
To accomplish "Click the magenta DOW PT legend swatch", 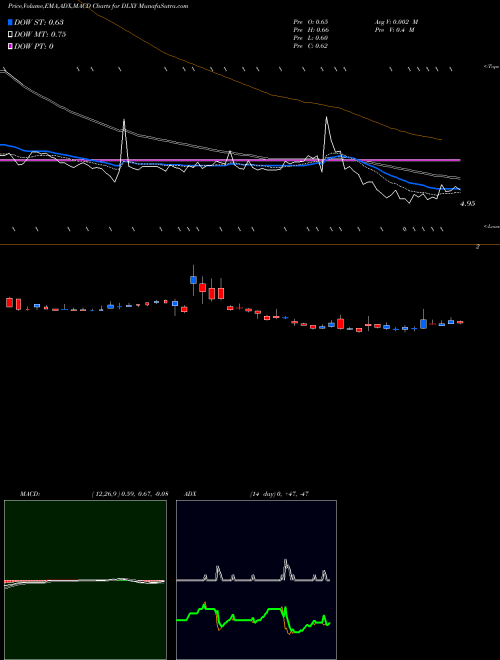I will tap(11, 46).
